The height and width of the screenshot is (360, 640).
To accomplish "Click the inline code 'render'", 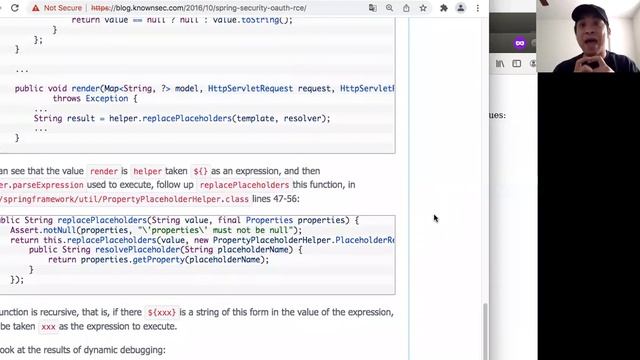I will (104, 171).
